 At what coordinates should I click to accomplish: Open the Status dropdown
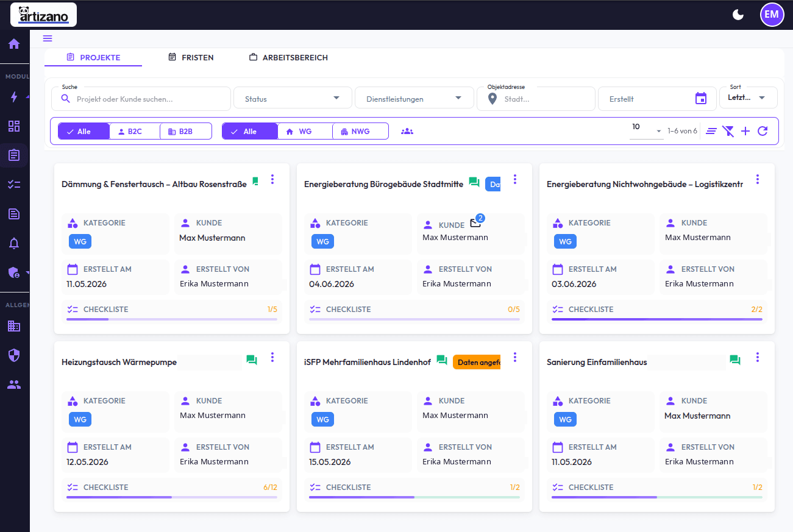[x=293, y=98]
